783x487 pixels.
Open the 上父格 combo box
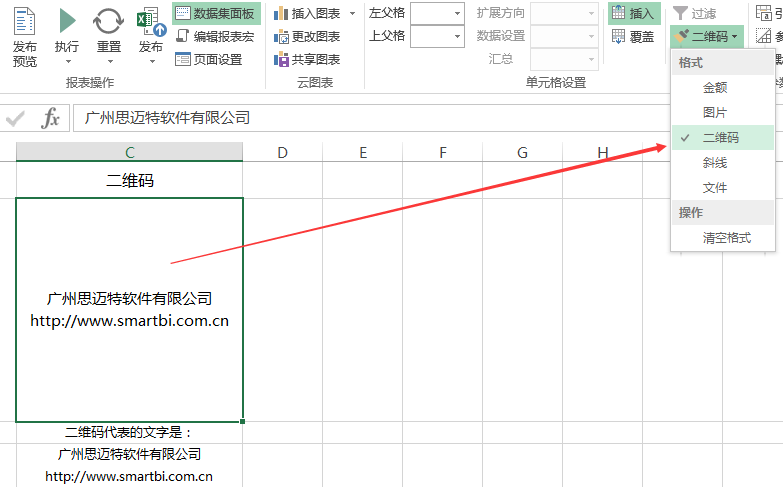pos(437,36)
